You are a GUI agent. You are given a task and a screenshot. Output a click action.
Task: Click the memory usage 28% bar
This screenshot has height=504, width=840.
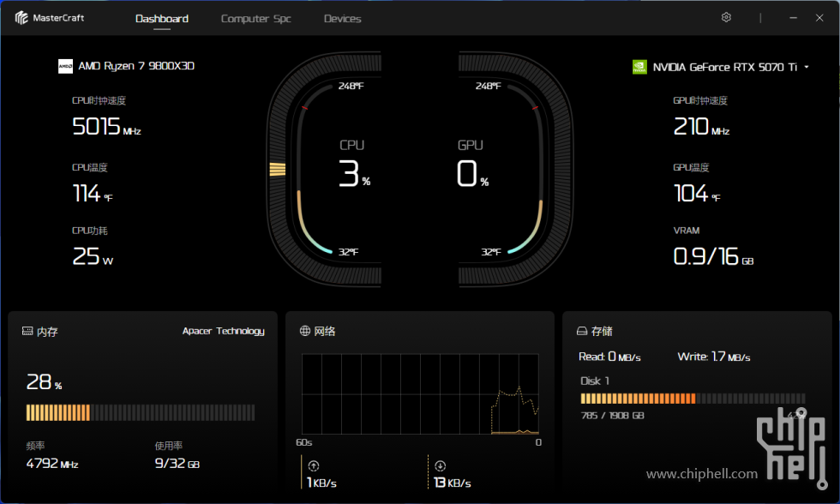point(141,412)
